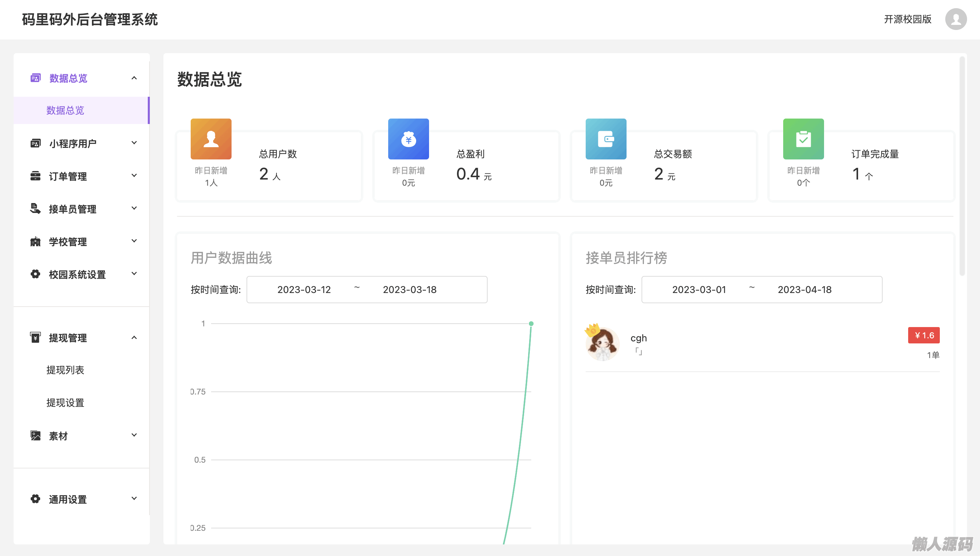Click the orange total users icon

click(211, 139)
